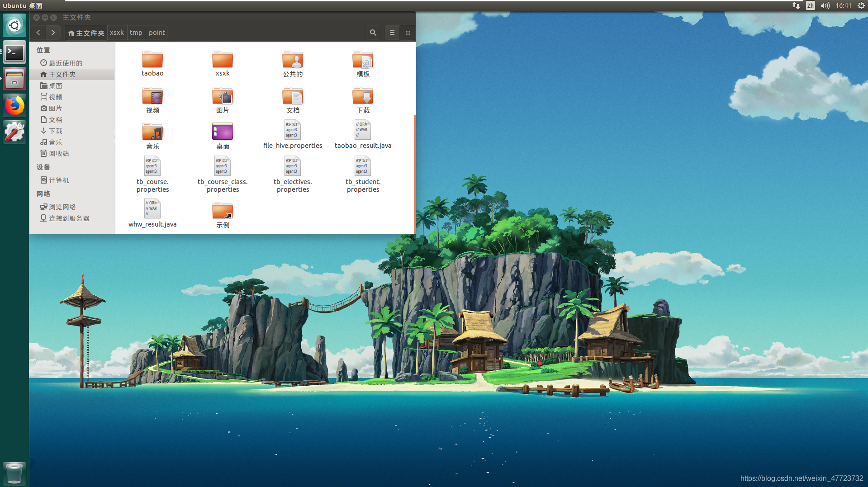Viewport: 868px width, 487px height.
Task: Select 视频 in sidebar
Action: (x=72, y=97)
